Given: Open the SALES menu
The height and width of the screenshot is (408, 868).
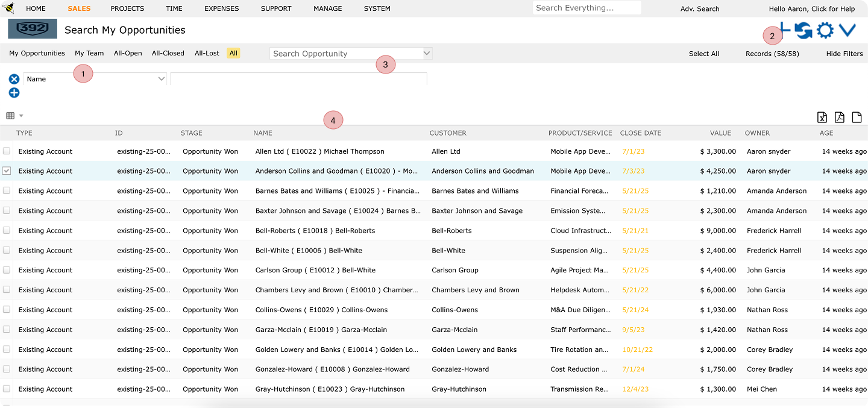Looking at the screenshot, I should coord(79,8).
